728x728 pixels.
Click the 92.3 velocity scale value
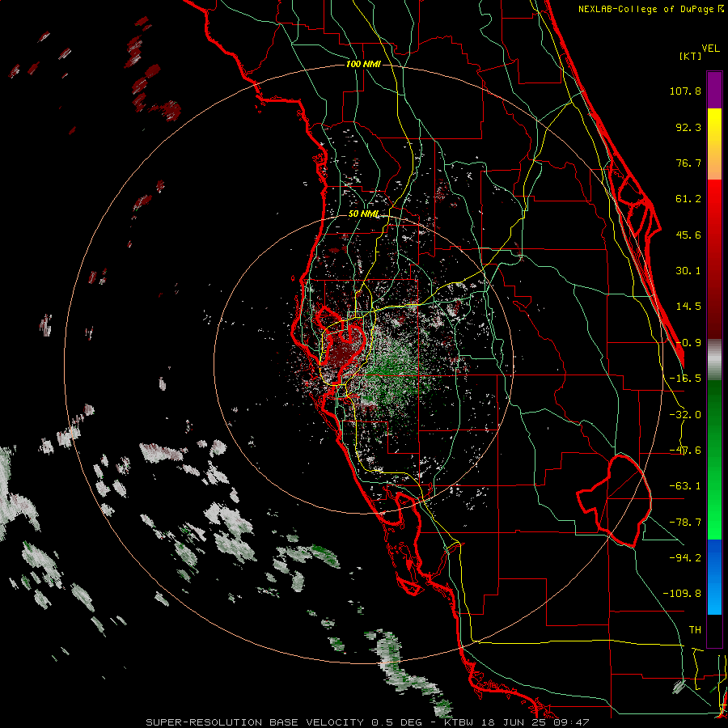(688, 127)
